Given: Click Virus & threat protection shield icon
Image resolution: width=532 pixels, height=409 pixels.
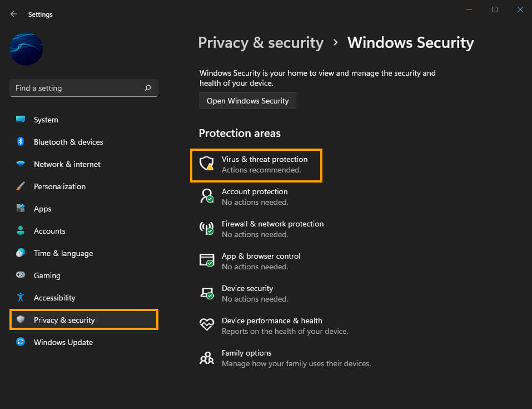Looking at the screenshot, I should pos(206,164).
